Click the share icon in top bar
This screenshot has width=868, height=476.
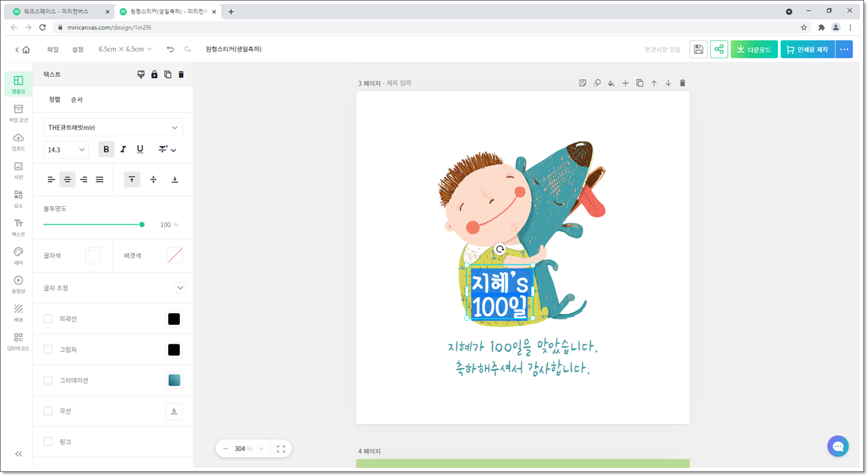(x=719, y=49)
